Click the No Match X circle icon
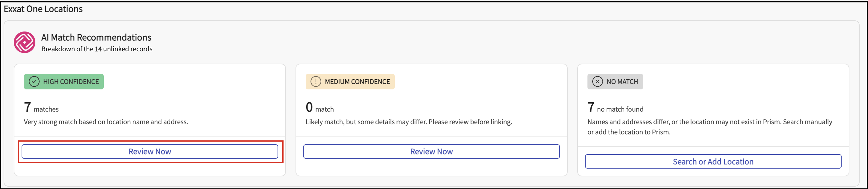Image resolution: width=868 pixels, height=189 pixels. point(597,82)
